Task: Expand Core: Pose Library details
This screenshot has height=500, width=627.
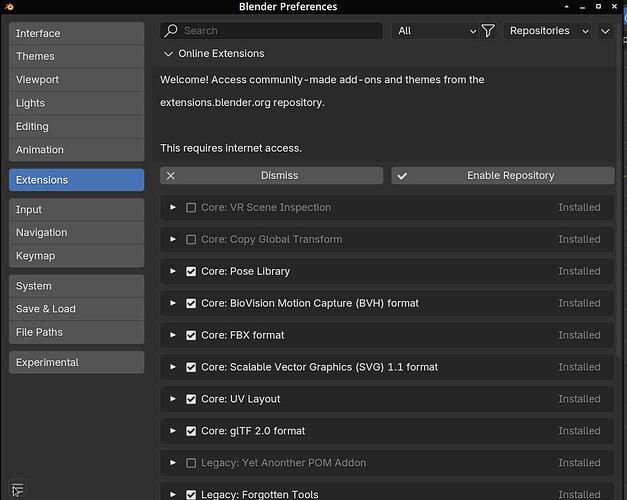Action: [x=173, y=271]
